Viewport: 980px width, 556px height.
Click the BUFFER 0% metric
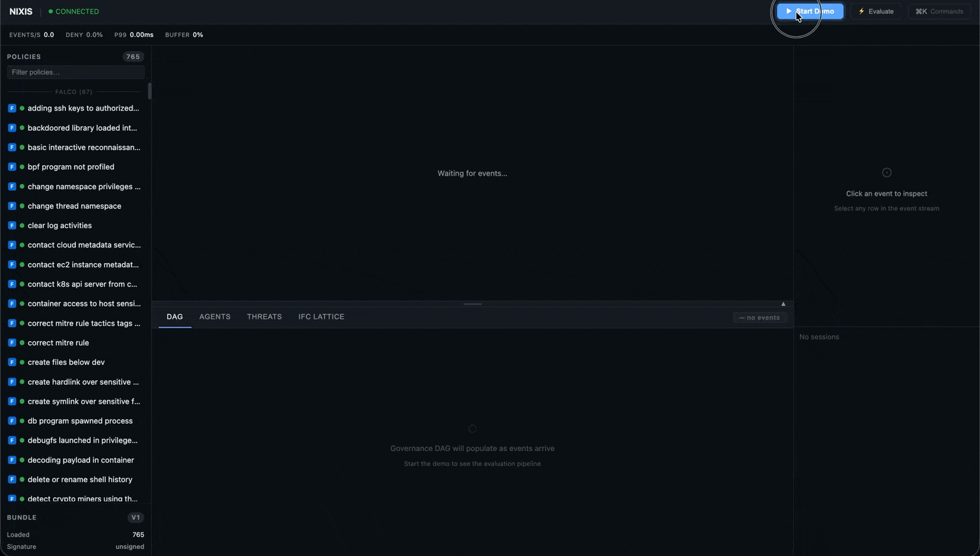point(184,35)
